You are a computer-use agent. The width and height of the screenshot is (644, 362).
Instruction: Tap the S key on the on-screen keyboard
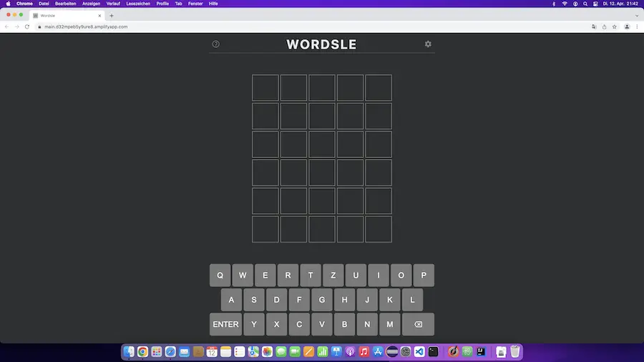pyautogui.click(x=254, y=300)
